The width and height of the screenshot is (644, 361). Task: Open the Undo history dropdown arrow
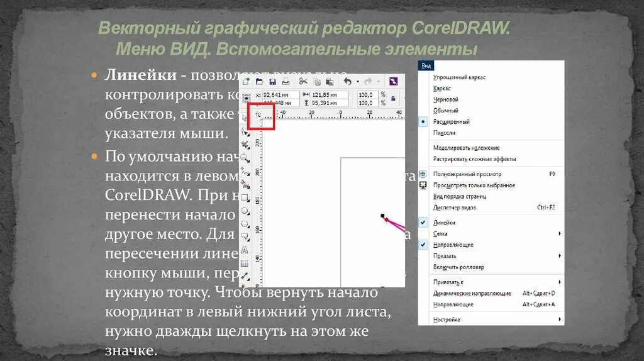(358, 82)
